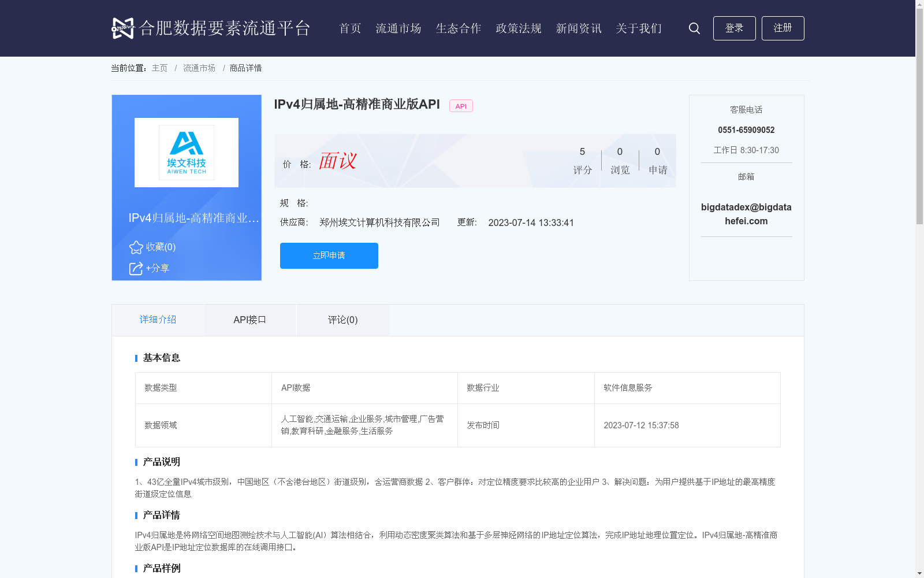The width and height of the screenshot is (924, 578).
Task: Go to 主页 breadcrumb link
Action: pos(159,68)
